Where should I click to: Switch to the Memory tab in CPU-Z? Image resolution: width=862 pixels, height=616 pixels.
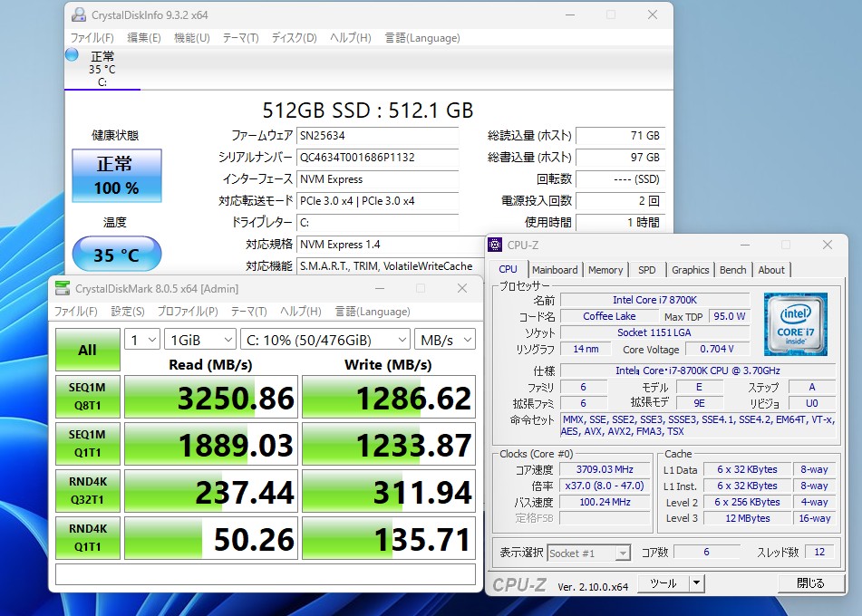coord(605,270)
